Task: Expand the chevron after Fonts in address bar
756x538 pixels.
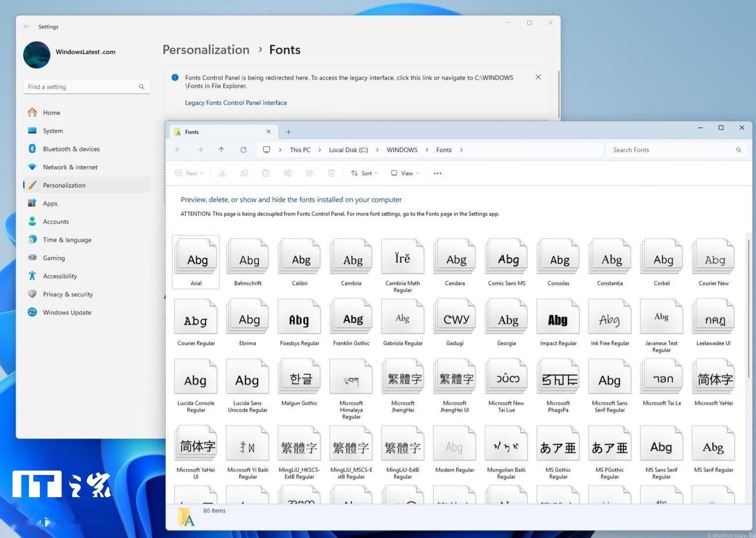Action: click(x=461, y=150)
